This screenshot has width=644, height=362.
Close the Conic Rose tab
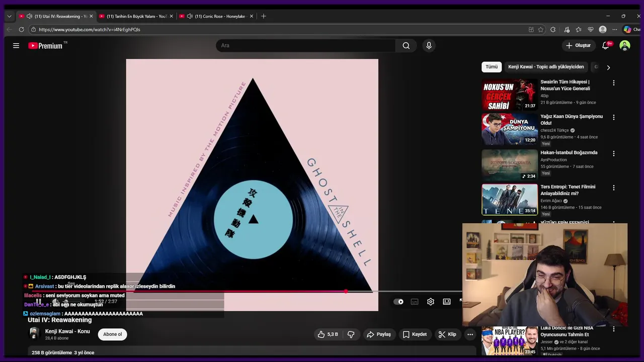(x=251, y=16)
